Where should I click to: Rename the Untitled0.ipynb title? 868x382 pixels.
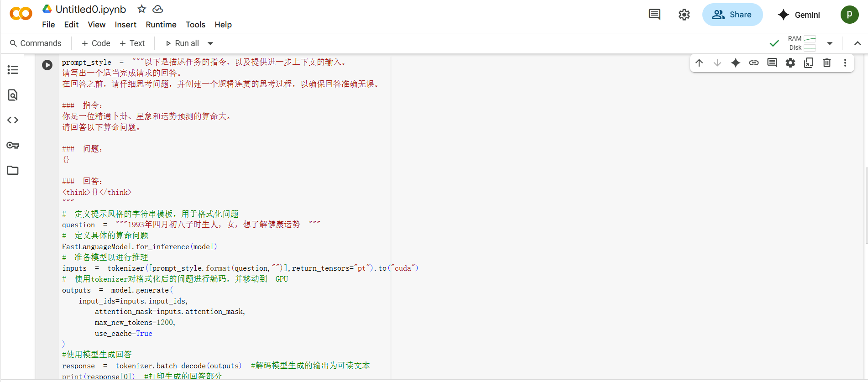point(91,9)
